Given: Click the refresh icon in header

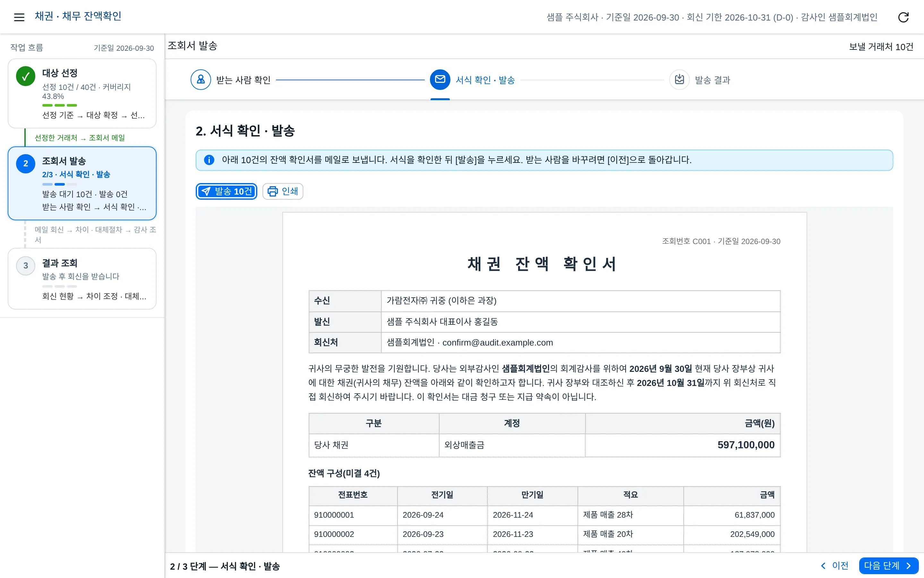Looking at the screenshot, I should point(903,17).
